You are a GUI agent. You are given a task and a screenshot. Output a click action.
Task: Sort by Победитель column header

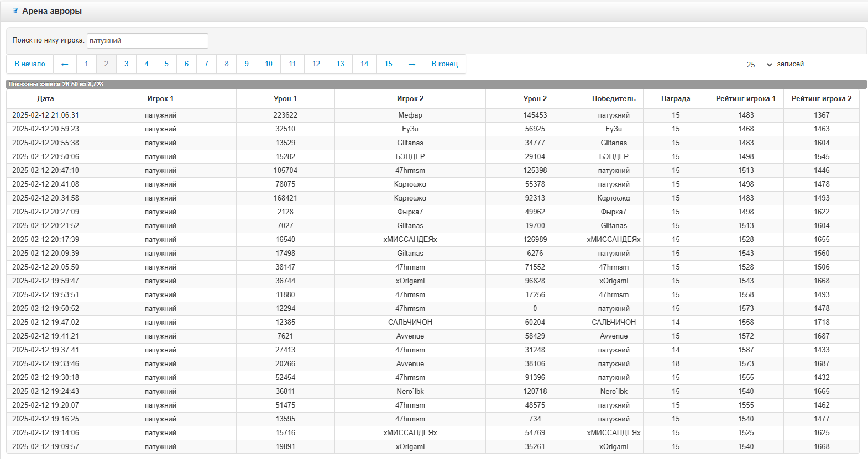614,99
